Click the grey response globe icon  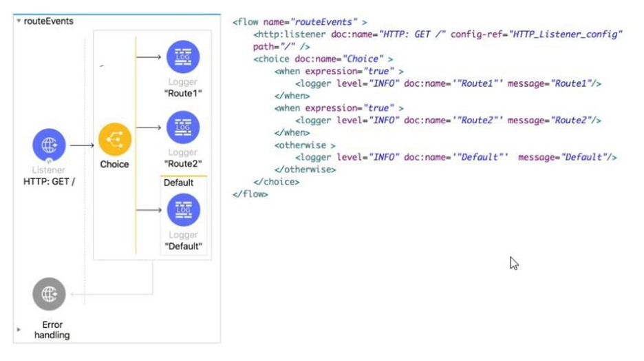click(x=50, y=295)
